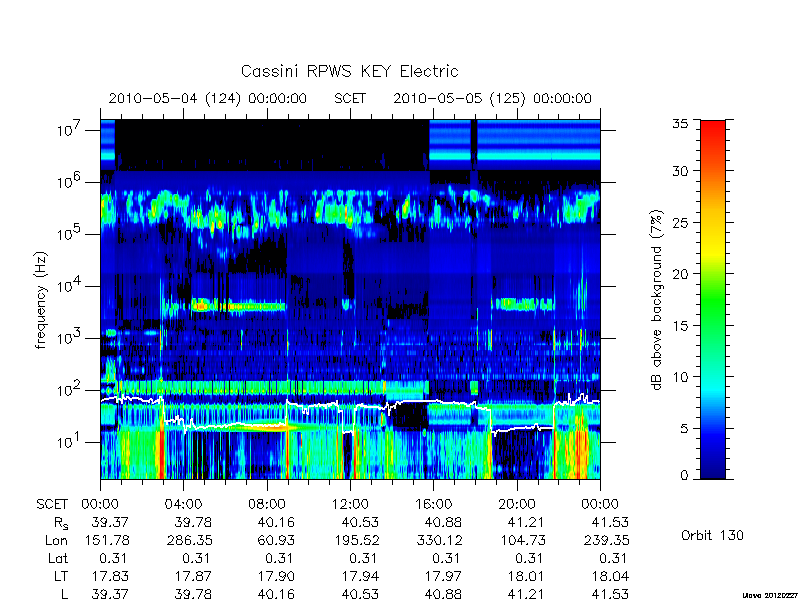This screenshot has height=600, width=800.
Task: Click the SCET row label below plot
Action: [x=52, y=505]
